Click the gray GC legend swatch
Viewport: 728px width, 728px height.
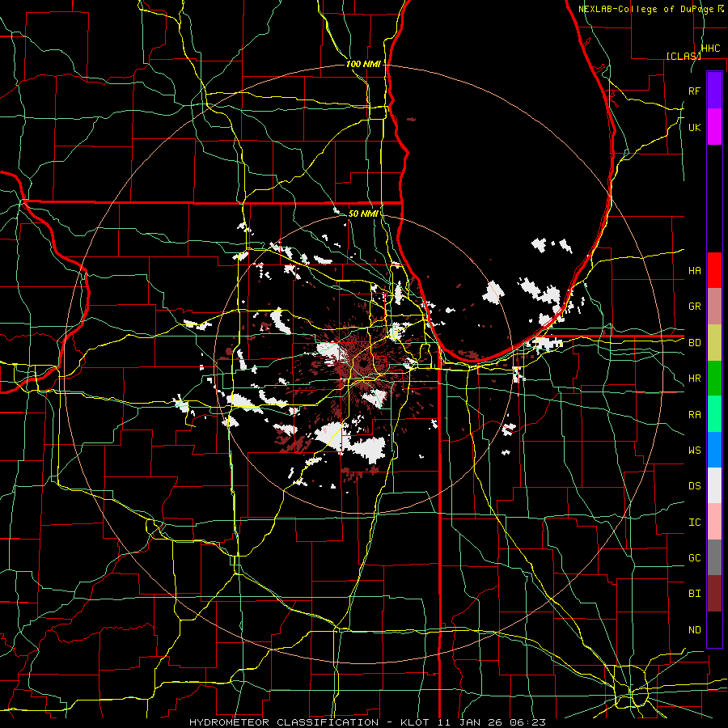coord(714,557)
